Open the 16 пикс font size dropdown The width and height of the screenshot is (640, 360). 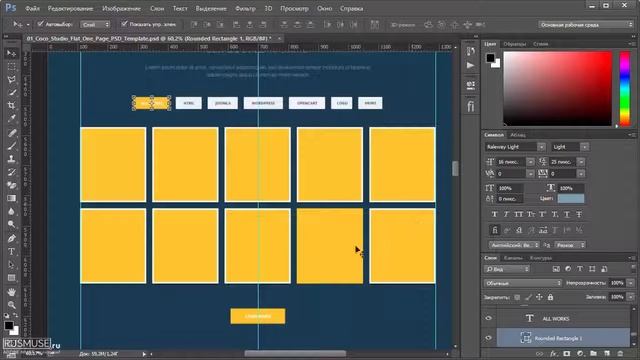pos(530,162)
